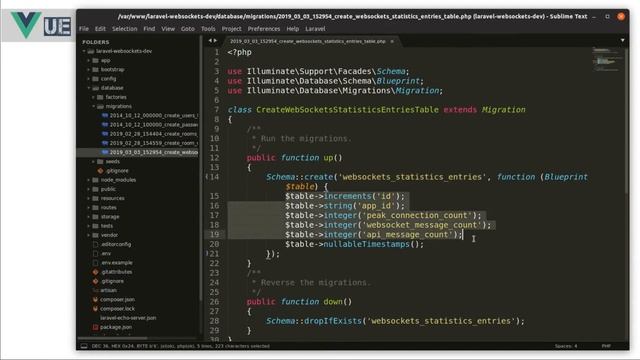640x360 pixels.
Task: Click the editor vertical scrollbar
Action: click(x=627, y=122)
